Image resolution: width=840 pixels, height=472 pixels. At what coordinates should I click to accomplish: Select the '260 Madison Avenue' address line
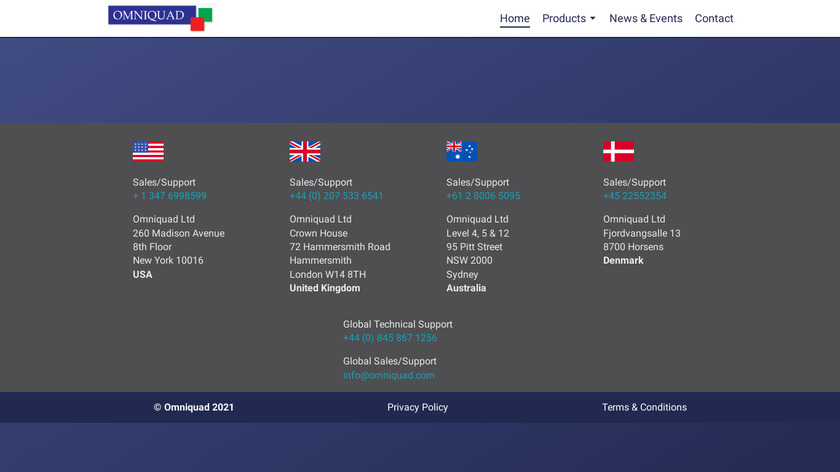coord(179,234)
